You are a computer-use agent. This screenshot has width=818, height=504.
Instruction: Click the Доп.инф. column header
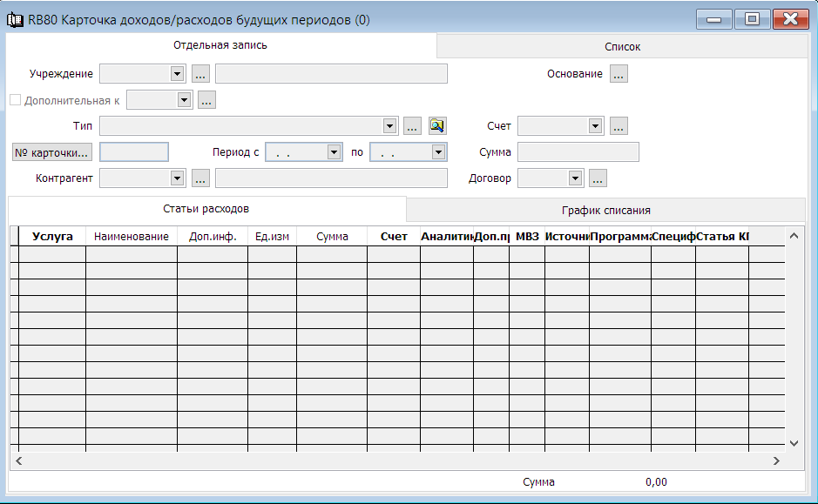click(x=213, y=237)
